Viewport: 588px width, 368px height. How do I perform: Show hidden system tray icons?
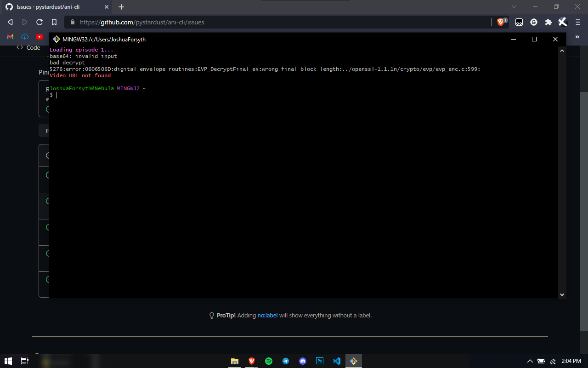point(530,361)
